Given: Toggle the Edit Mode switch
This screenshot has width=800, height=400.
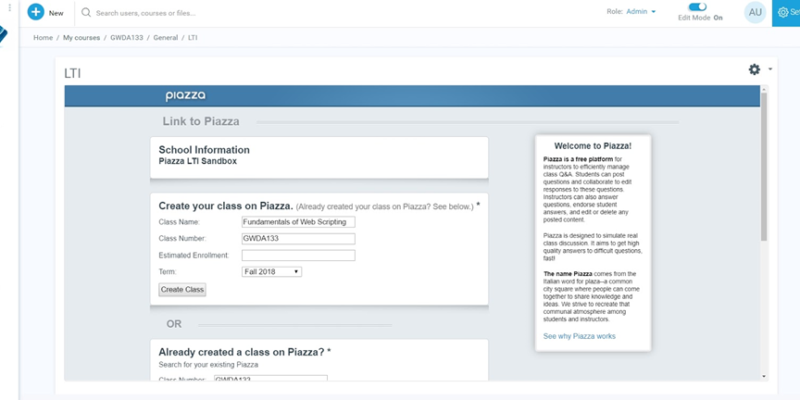Looking at the screenshot, I should point(697,7).
